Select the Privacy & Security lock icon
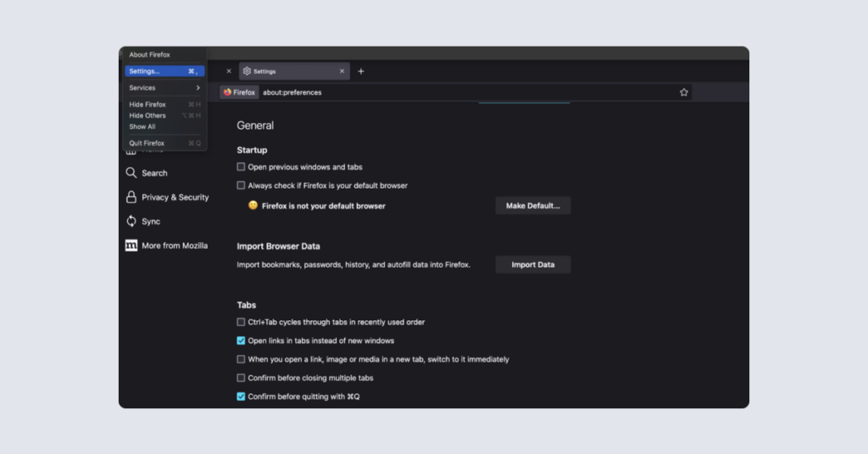The height and width of the screenshot is (454, 868). point(131,197)
